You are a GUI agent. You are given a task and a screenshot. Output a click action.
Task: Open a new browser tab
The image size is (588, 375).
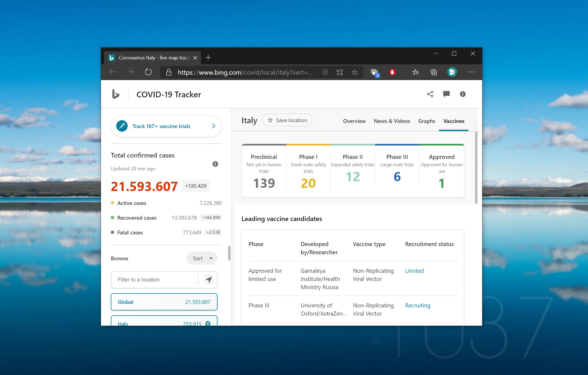(x=208, y=58)
